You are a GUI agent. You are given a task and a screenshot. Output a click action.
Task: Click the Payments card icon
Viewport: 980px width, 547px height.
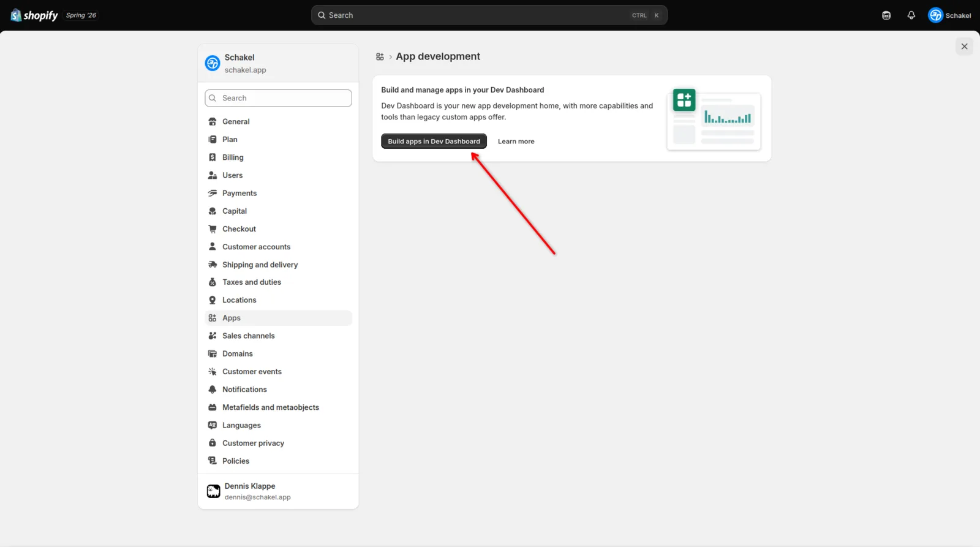point(213,193)
